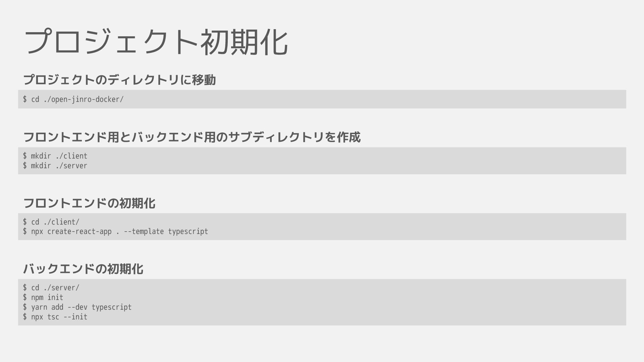Click the ./open-jinro-docker/ path in the code
The height and width of the screenshot is (362, 644).
[84, 100]
